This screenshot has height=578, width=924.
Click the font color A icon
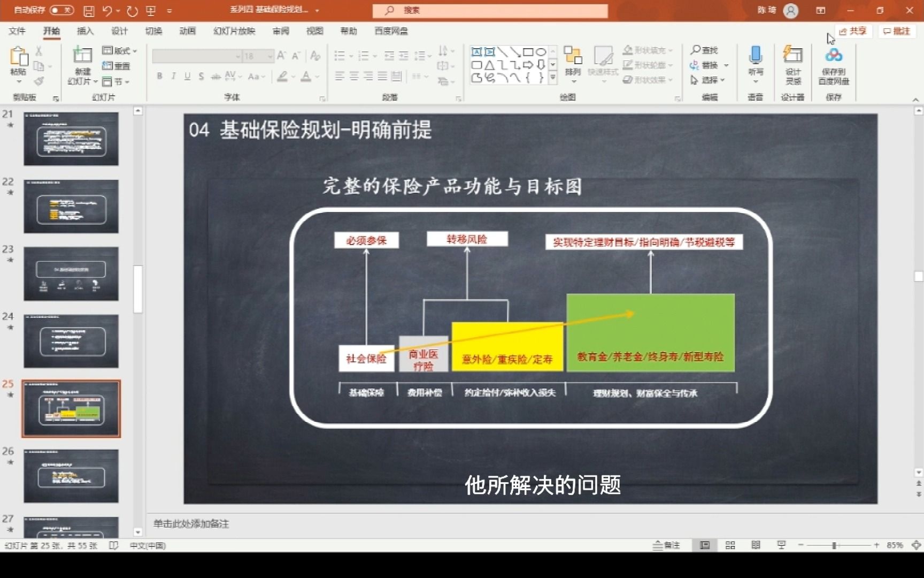(x=306, y=77)
